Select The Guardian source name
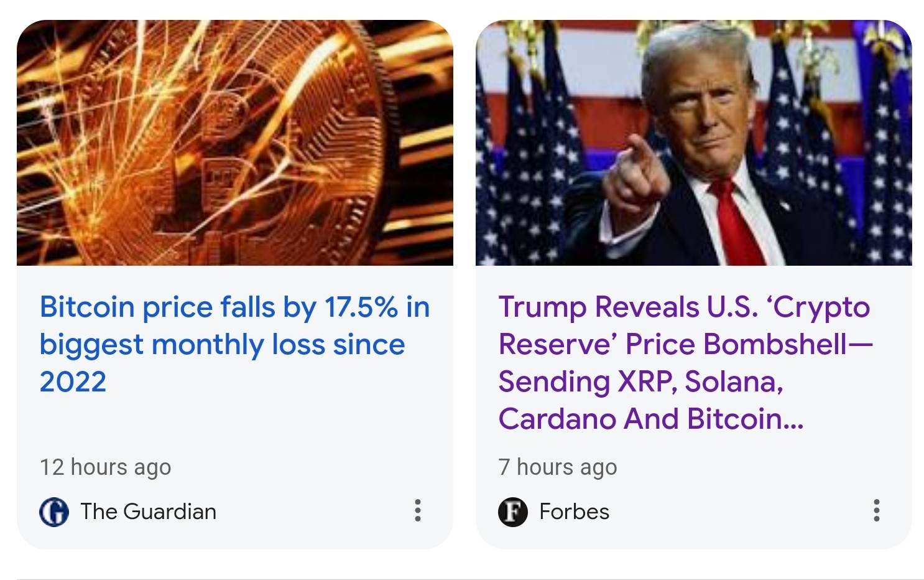Screen dimensions: 924x580 pyautogui.click(x=148, y=512)
